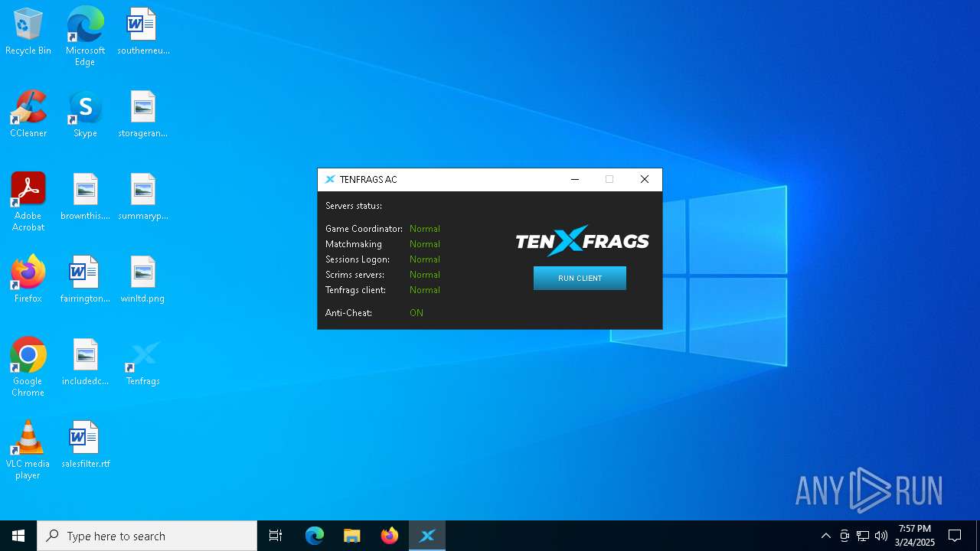Select the winltd.png file icon
The image size is (980, 551).
coord(143,279)
